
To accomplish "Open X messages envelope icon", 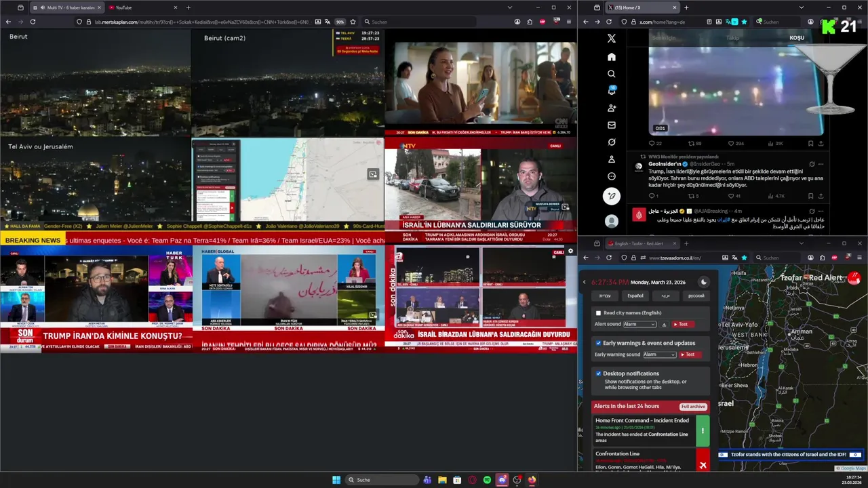I will [x=611, y=125].
